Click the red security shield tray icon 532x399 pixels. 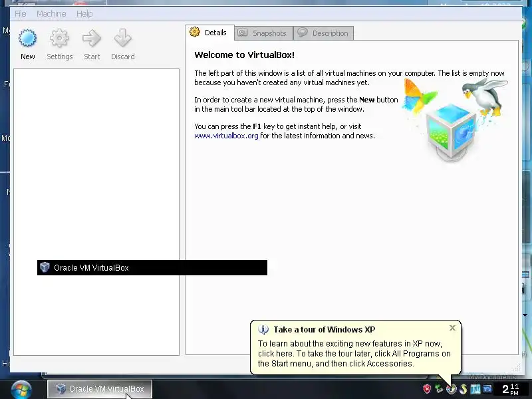click(x=427, y=388)
